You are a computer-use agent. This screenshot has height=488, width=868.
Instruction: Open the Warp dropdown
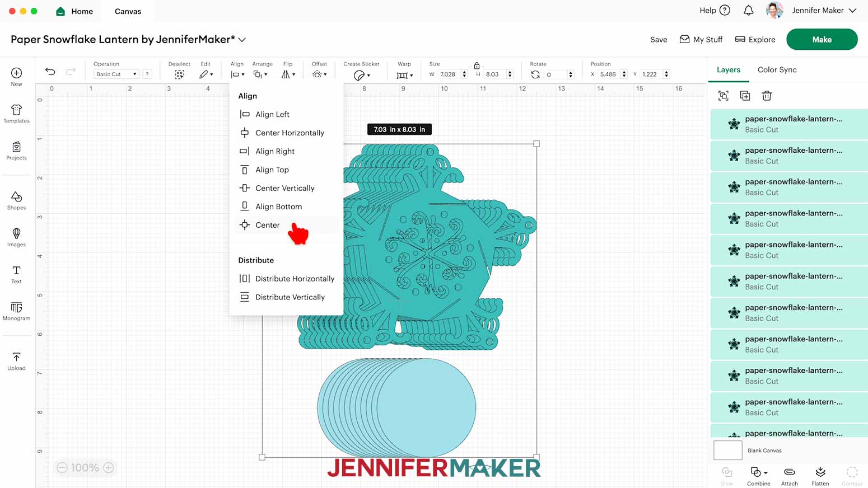[x=404, y=75]
